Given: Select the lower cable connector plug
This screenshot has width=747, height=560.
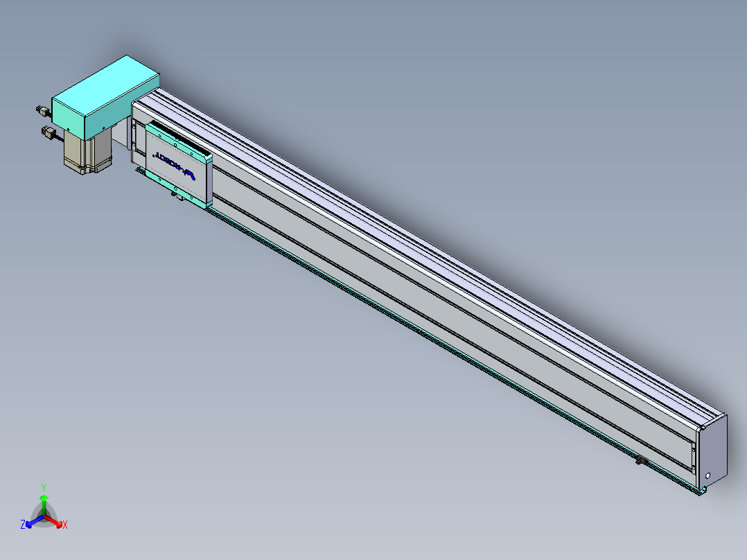Looking at the screenshot, I should tap(49, 132).
